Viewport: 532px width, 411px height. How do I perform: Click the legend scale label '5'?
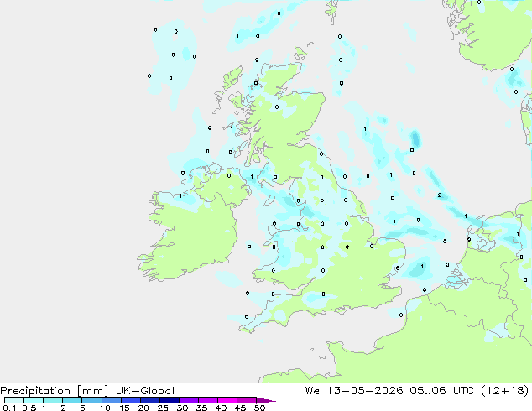(x=82, y=408)
